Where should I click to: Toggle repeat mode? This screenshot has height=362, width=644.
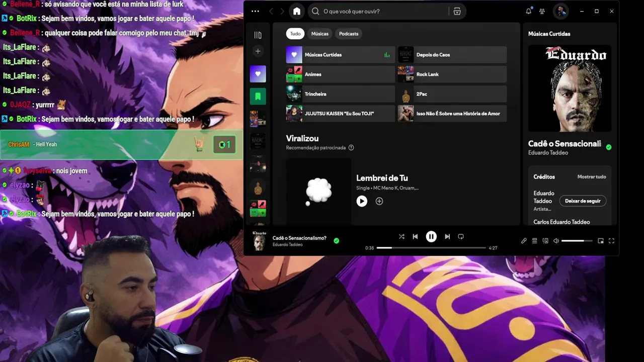tap(461, 237)
